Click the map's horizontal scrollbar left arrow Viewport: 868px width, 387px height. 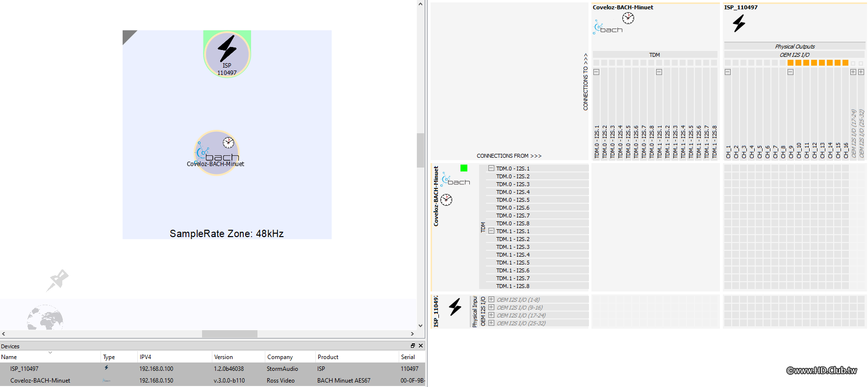coord(4,334)
